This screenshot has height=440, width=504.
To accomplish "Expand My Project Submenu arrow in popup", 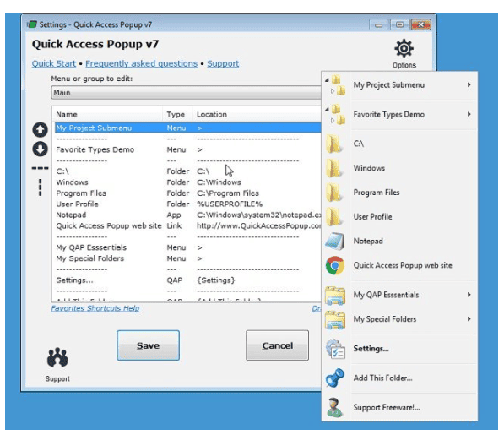I will (469, 84).
